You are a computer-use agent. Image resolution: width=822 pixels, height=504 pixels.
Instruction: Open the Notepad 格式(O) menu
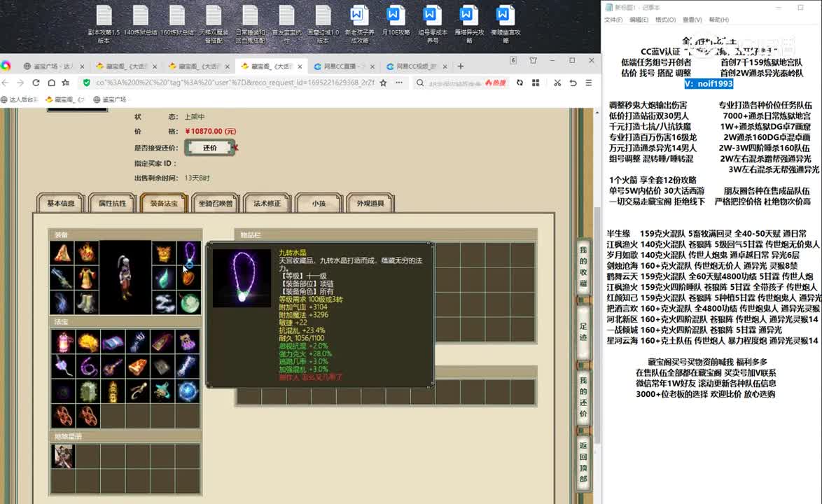[665, 20]
